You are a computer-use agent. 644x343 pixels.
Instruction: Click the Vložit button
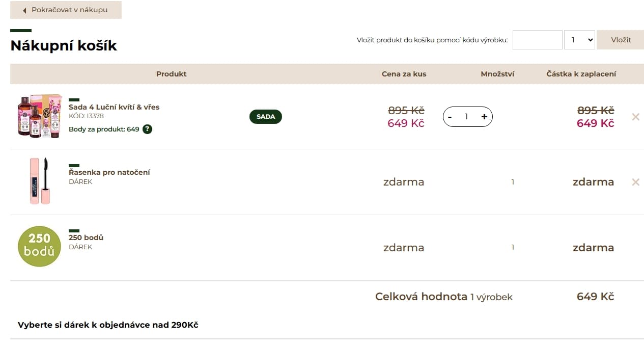pyautogui.click(x=621, y=40)
